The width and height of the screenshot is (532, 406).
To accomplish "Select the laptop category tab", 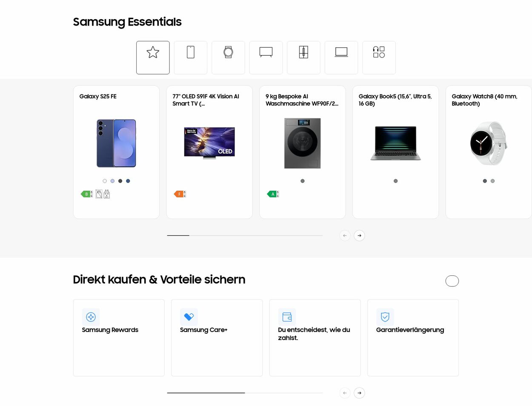I will (341, 57).
